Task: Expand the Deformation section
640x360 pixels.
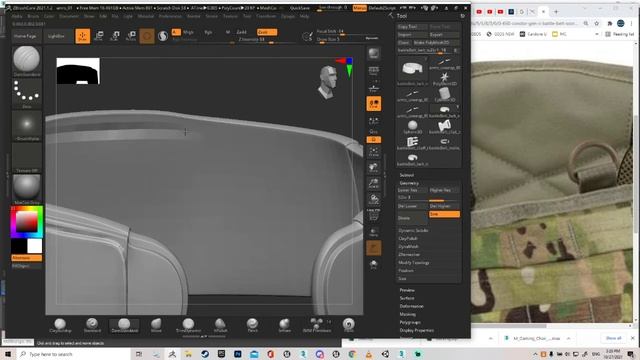Action: click(x=411, y=306)
